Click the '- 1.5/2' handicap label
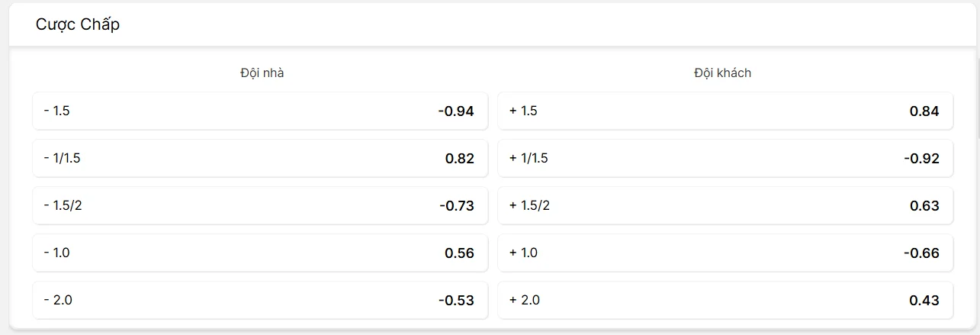The image size is (980, 335). [x=63, y=205]
